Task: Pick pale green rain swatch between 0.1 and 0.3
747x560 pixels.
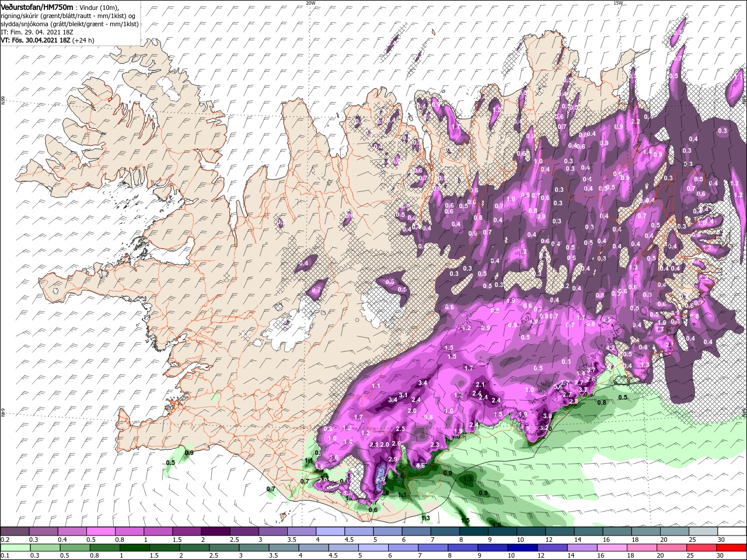Action: point(15,548)
